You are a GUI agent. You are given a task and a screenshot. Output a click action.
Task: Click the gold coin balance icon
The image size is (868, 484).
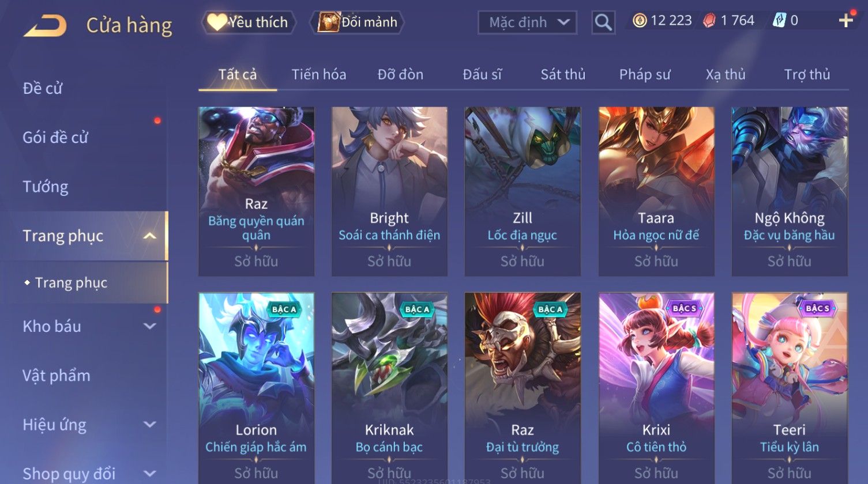coord(640,21)
